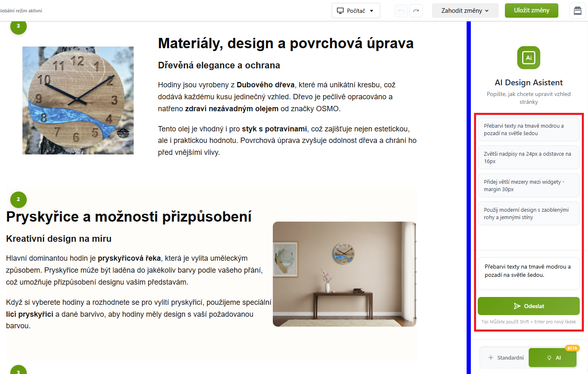Click the redo arrow icon
Viewport: 588px width, 374px height.
coord(416,11)
